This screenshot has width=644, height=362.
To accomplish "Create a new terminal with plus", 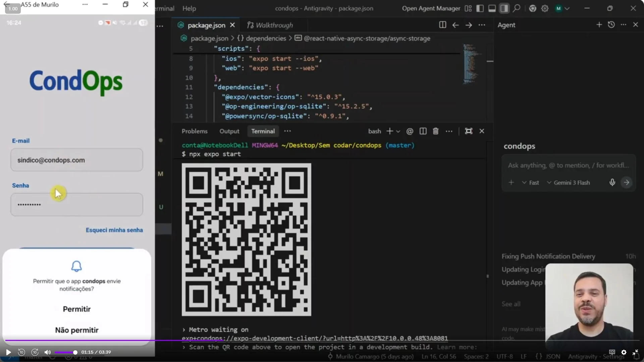I will click(389, 131).
